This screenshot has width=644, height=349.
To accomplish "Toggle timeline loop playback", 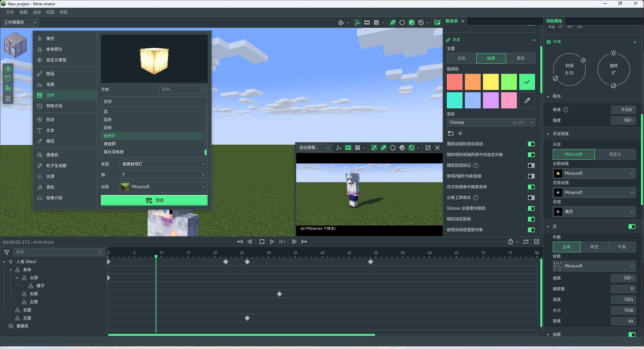I will coord(526,242).
